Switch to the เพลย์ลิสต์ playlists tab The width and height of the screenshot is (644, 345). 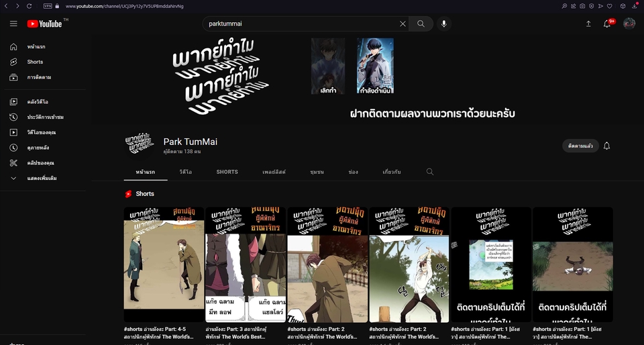(x=274, y=172)
